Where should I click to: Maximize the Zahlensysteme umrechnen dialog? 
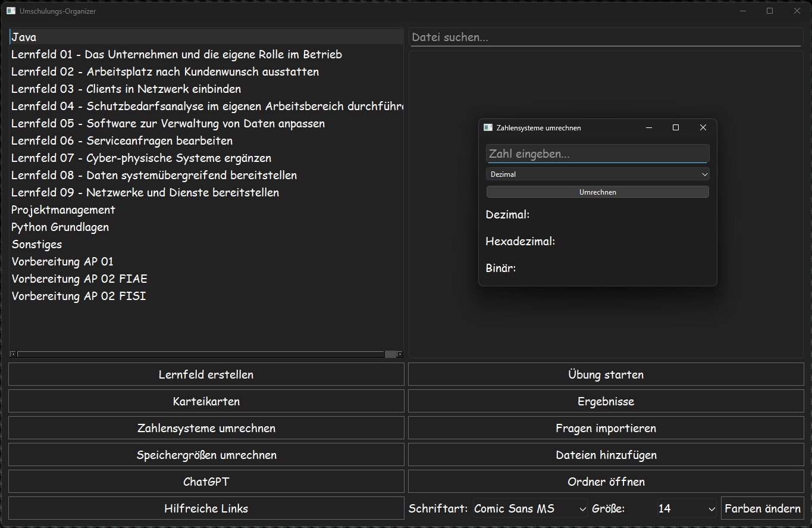click(676, 127)
